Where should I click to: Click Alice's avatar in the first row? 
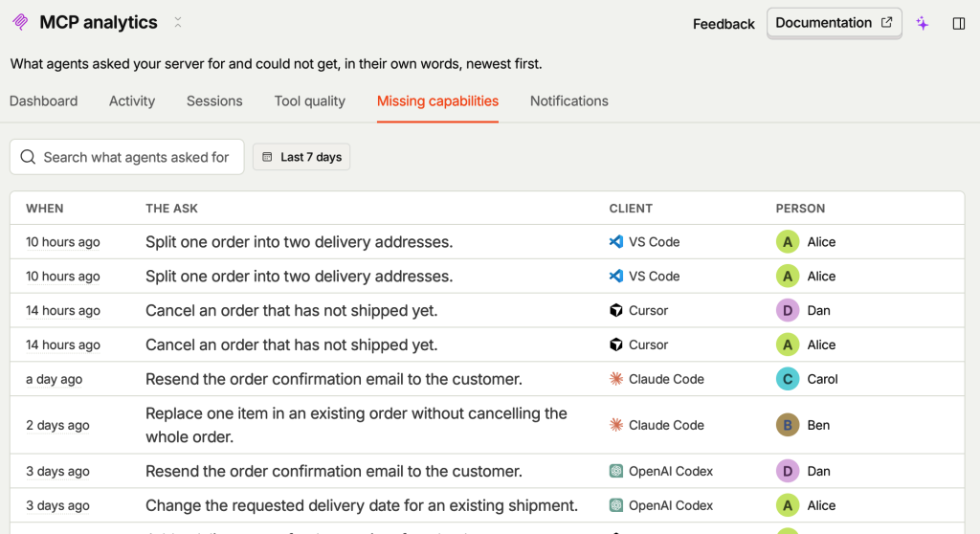788,242
